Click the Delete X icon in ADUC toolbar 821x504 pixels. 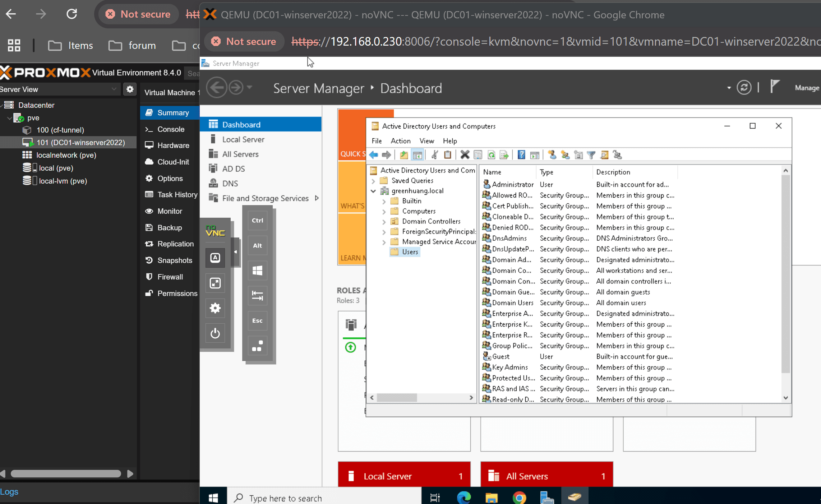(x=465, y=155)
